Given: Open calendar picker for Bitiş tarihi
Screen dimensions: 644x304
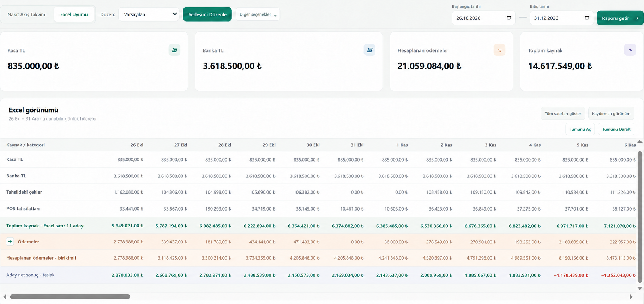Looking at the screenshot, I should [587, 18].
